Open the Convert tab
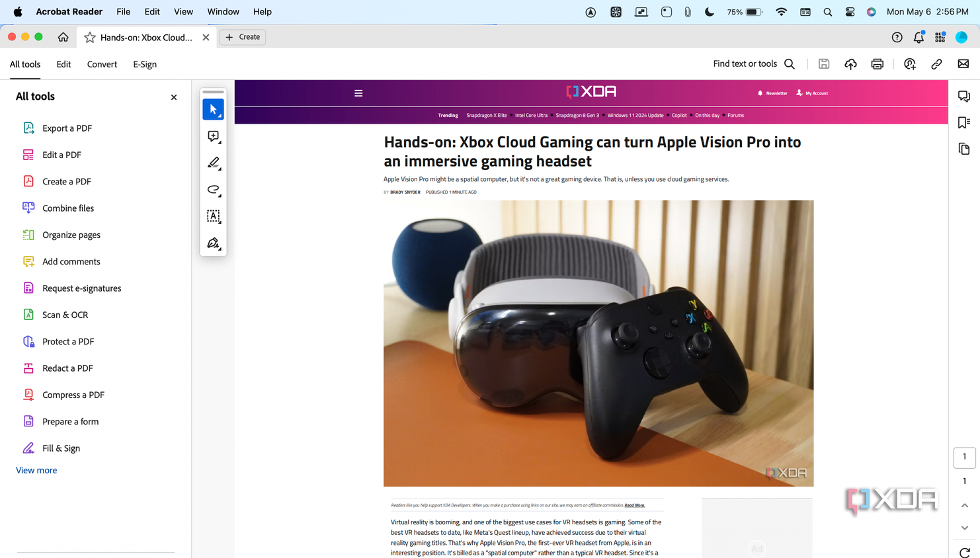This screenshot has height=558, width=980. pos(102,64)
